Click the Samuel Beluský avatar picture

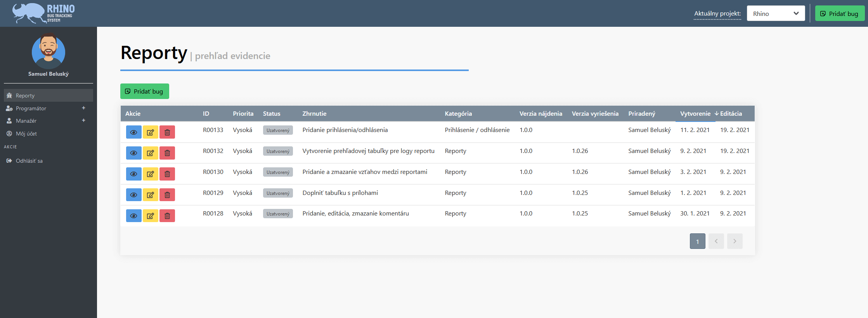[49, 52]
